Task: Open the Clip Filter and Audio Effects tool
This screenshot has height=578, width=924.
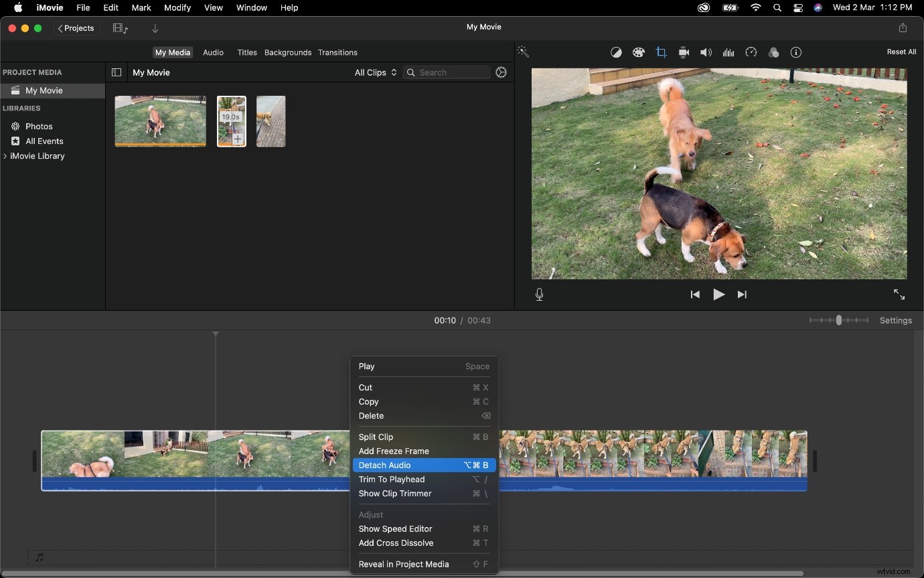Action: (774, 52)
